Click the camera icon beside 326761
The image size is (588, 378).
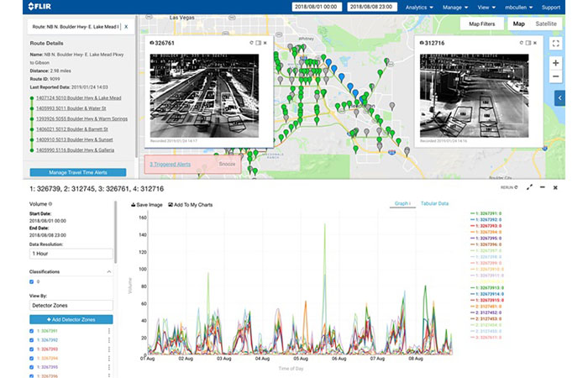pos(152,43)
